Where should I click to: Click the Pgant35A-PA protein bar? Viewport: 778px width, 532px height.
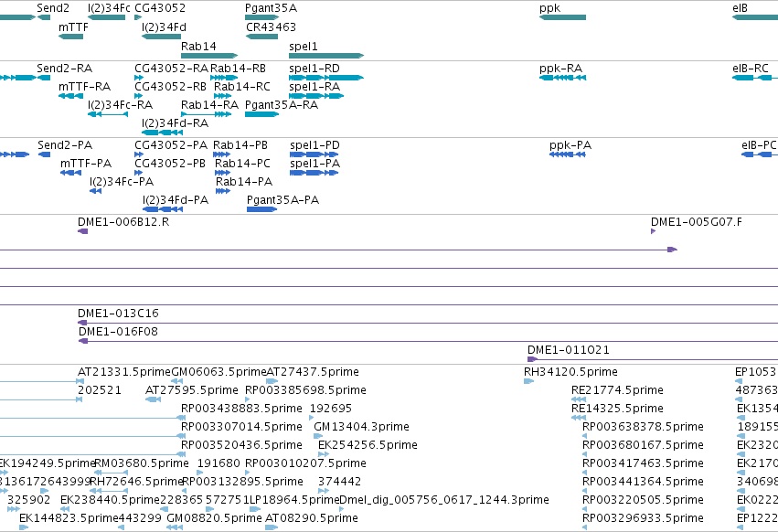[262, 209]
